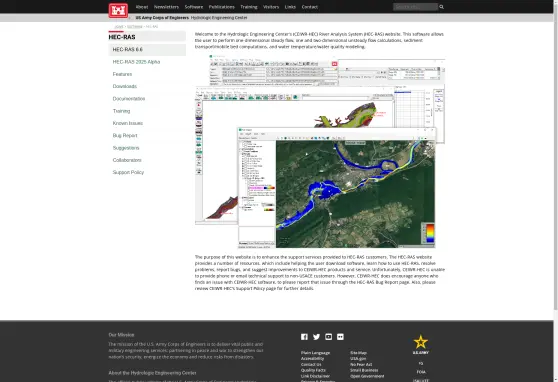Image resolution: width=558 pixels, height=382 pixels.
Task: Click the HEC-RAS flood map screenshot image
Action: coord(320,151)
